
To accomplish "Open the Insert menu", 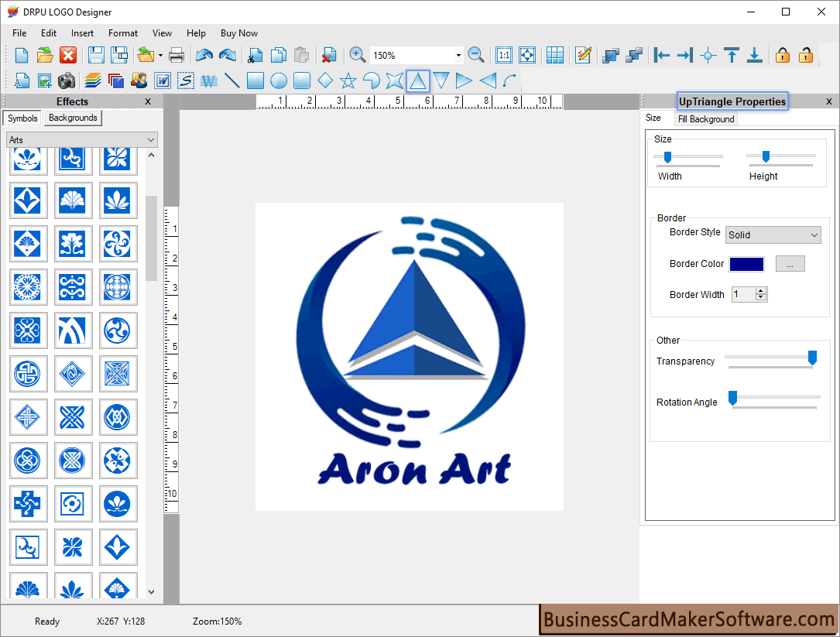I will click(83, 33).
